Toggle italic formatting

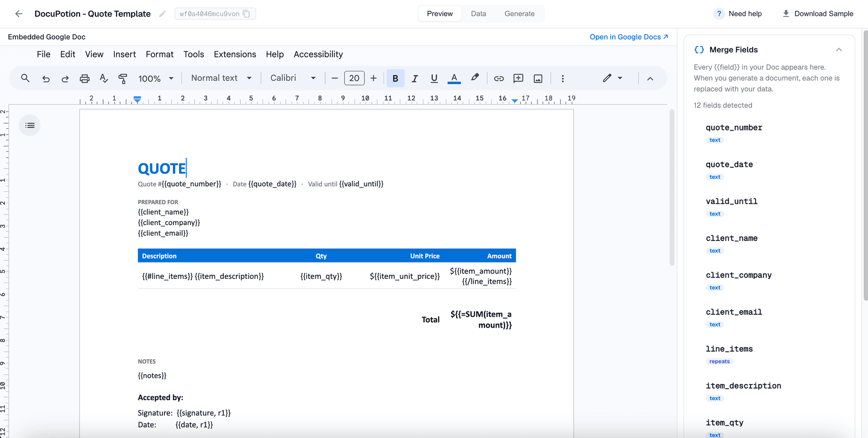tap(415, 79)
